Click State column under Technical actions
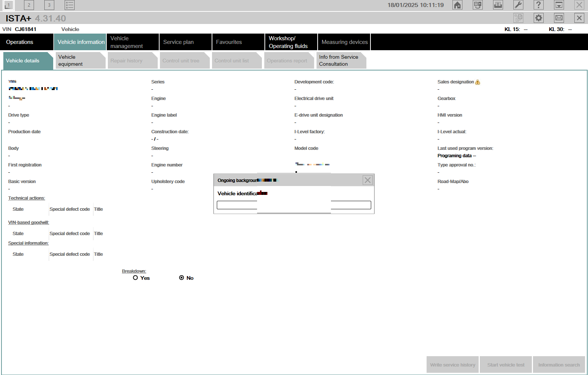The height and width of the screenshot is (375, 588). 18,209
